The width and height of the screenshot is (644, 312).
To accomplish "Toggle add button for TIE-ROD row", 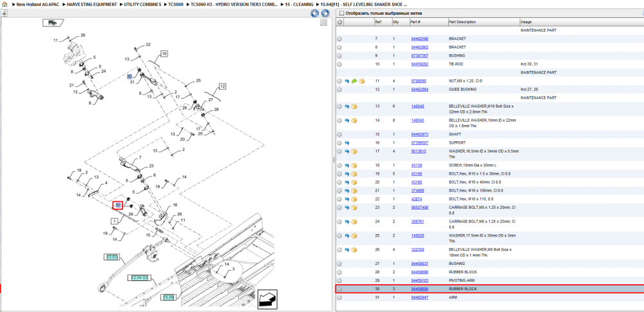I will click(339, 64).
